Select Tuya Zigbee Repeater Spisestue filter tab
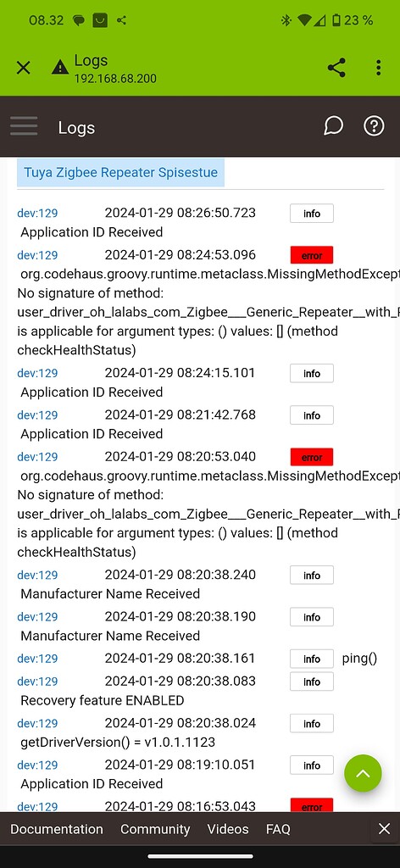Viewport: 400px width, 868px height. pyautogui.click(x=120, y=173)
